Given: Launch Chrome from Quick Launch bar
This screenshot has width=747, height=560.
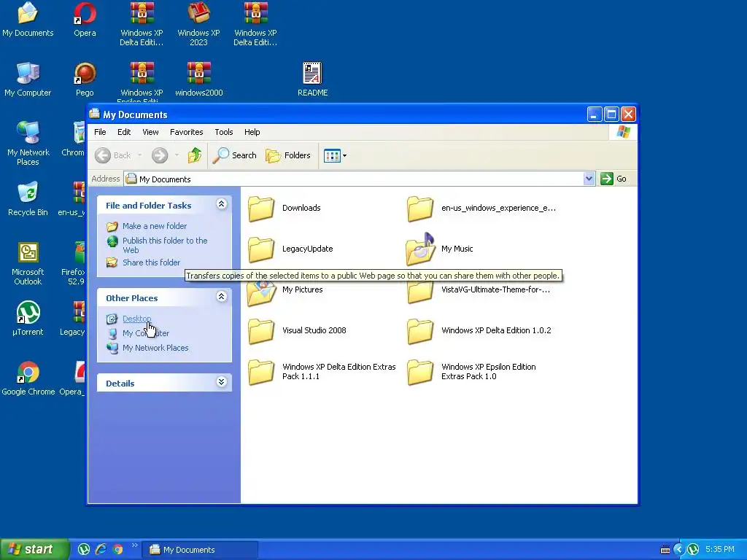Looking at the screenshot, I should tap(117, 550).
